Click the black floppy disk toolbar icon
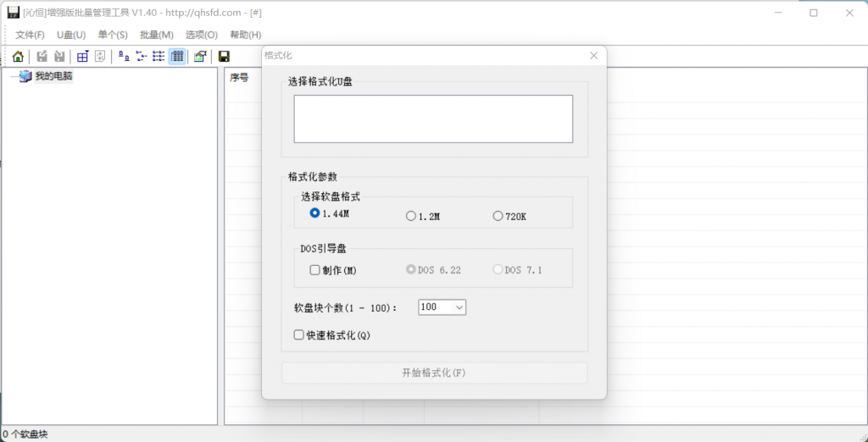 [x=224, y=57]
